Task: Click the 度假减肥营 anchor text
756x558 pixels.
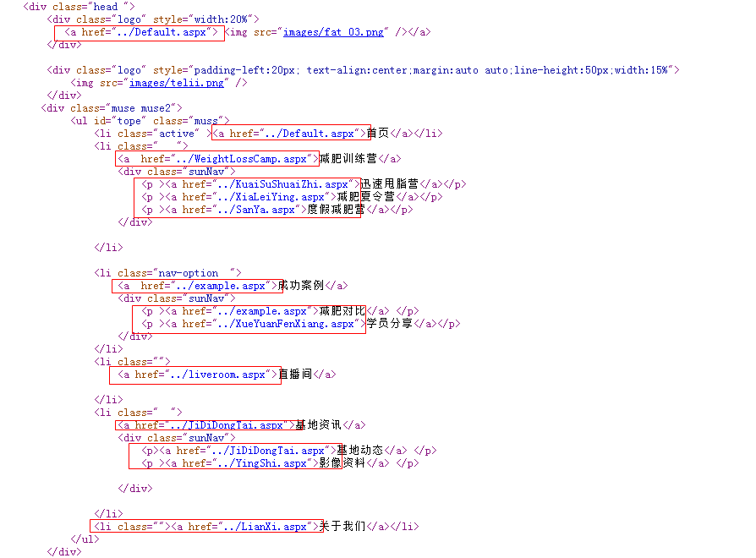Action: pyautogui.click(x=336, y=209)
